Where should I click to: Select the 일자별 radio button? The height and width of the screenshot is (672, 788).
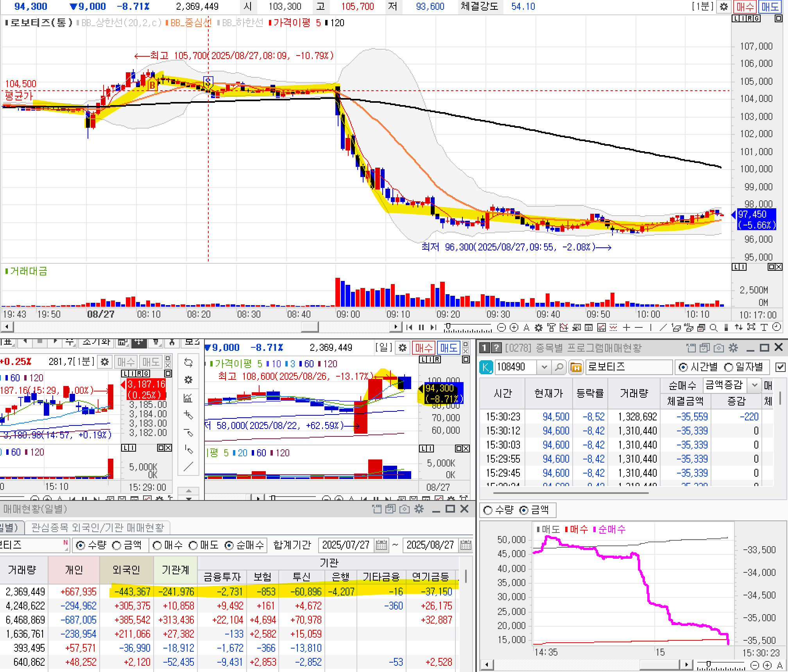click(729, 367)
